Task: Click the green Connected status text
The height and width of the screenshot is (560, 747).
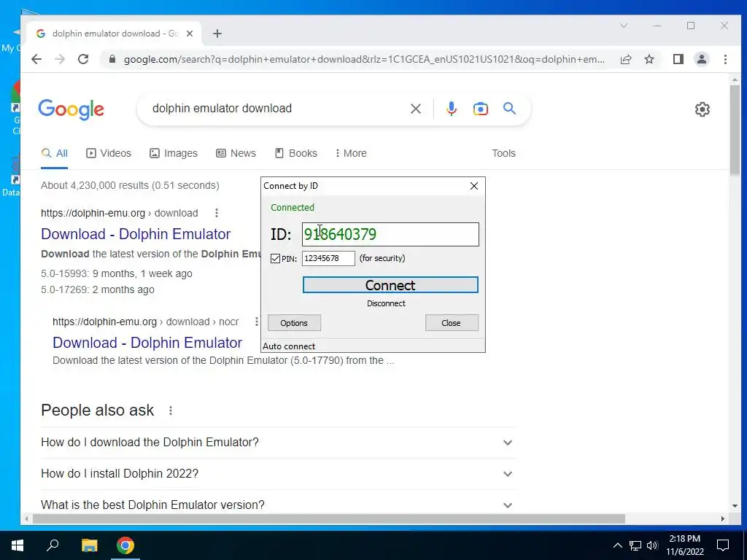Action: pos(293,208)
